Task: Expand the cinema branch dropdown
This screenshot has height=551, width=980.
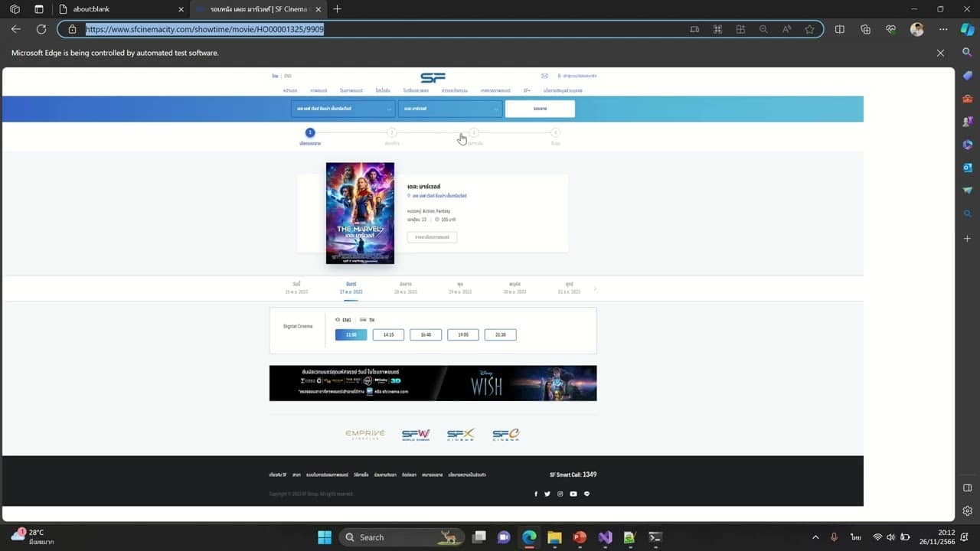Action: [x=343, y=109]
